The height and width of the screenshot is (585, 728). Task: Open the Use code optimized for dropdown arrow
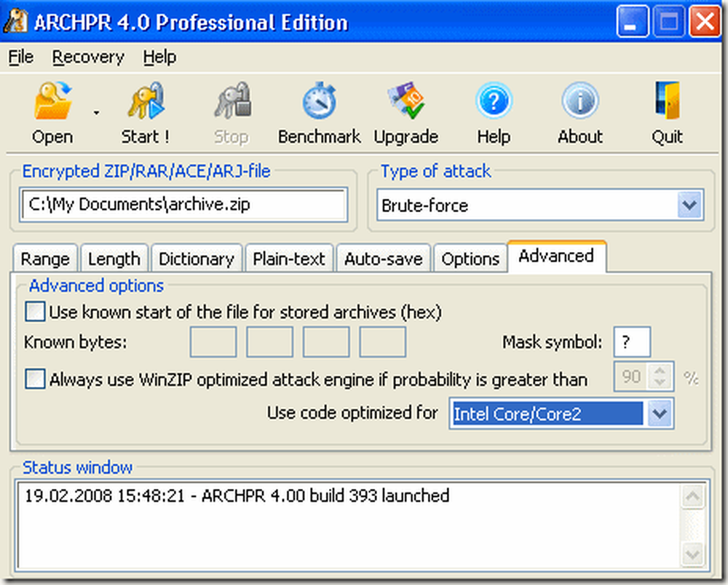pyautogui.click(x=660, y=413)
